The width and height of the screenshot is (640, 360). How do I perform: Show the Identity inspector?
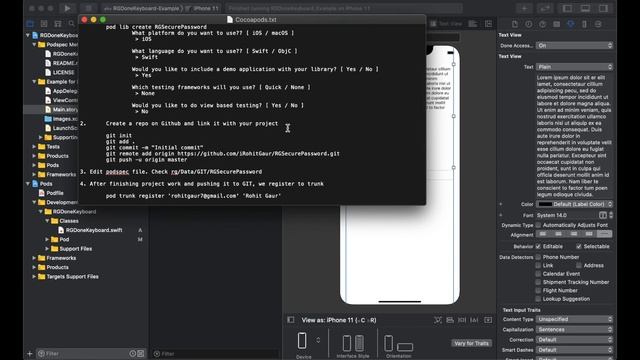pos(556,24)
